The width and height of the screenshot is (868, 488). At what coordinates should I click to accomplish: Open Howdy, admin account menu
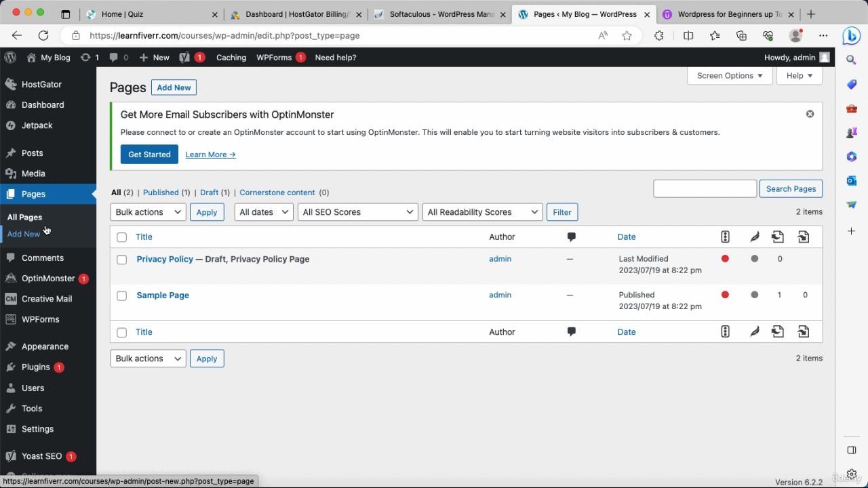click(797, 58)
